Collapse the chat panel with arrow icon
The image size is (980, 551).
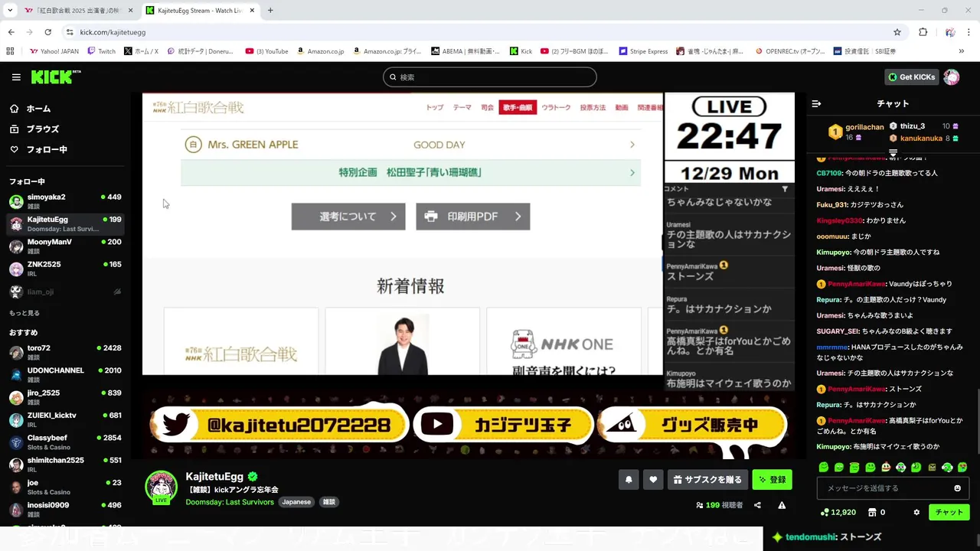[x=816, y=103]
